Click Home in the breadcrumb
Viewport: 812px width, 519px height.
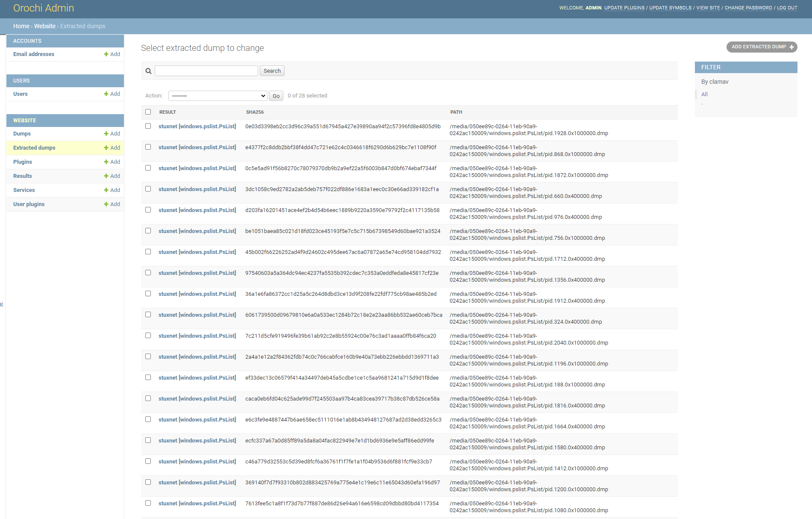click(21, 26)
